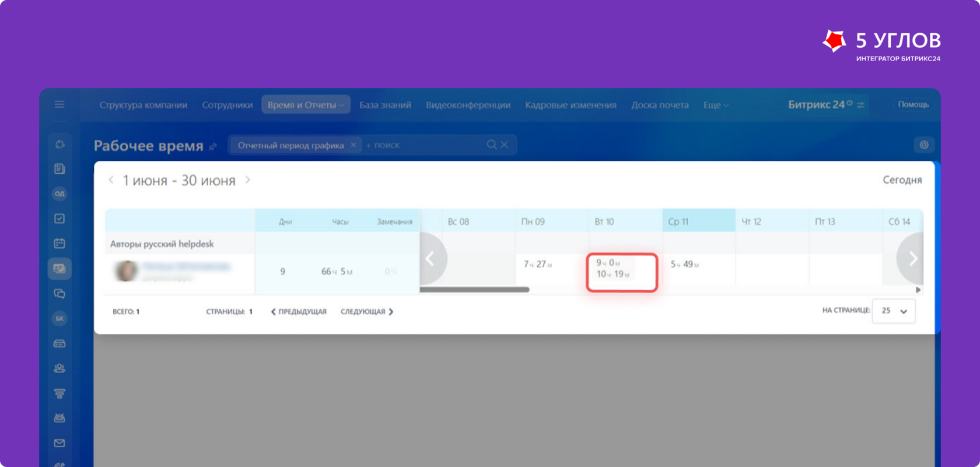Go to next month period arrow
The image size is (980, 467).
click(x=248, y=180)
